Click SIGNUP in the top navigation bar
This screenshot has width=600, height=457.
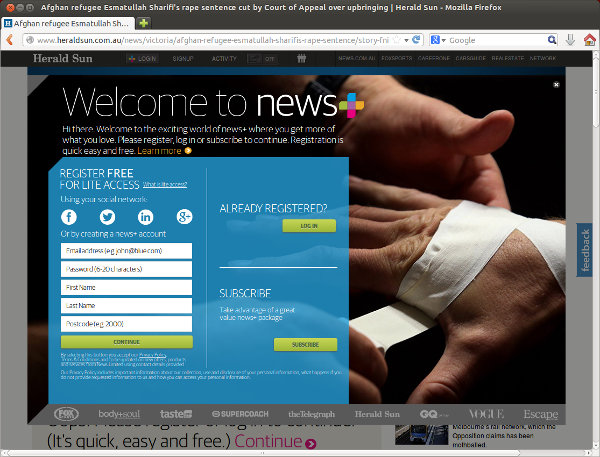183,59
